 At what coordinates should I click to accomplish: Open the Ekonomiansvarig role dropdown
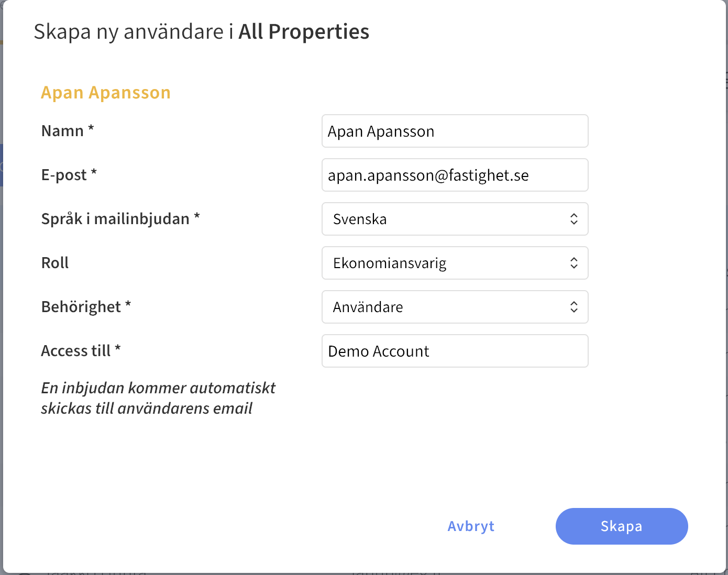pos(455,263)
